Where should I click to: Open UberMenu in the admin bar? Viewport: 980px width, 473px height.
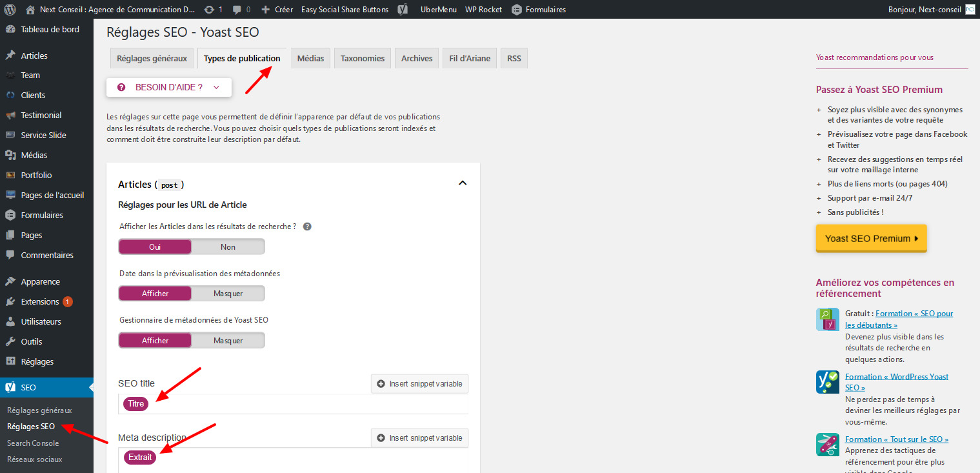(439, 10)
